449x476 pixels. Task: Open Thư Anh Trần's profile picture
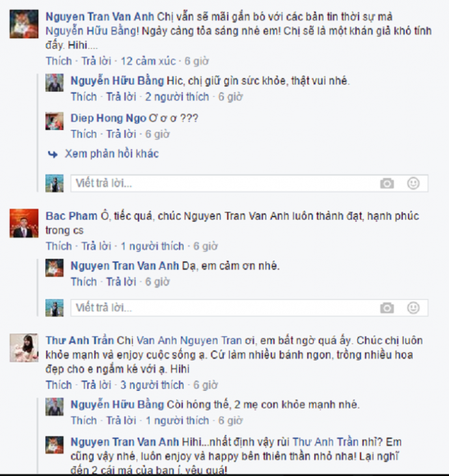coord(24,348)
